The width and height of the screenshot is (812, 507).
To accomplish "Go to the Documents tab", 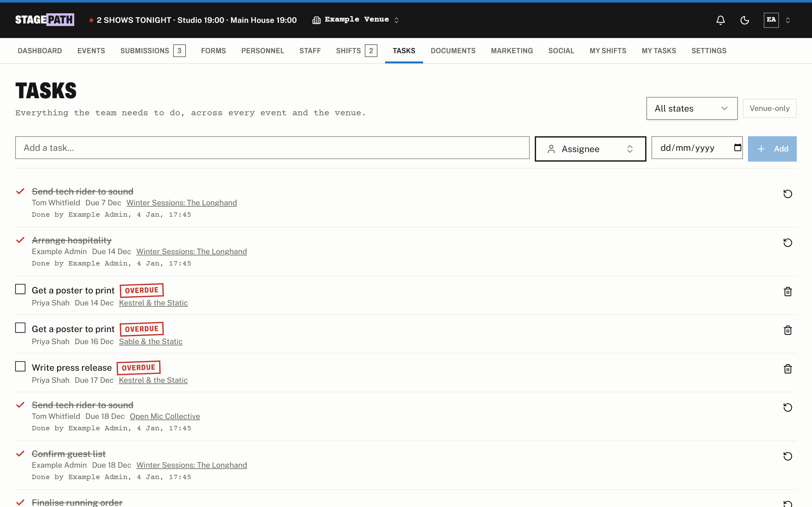I will click(453, 51).
